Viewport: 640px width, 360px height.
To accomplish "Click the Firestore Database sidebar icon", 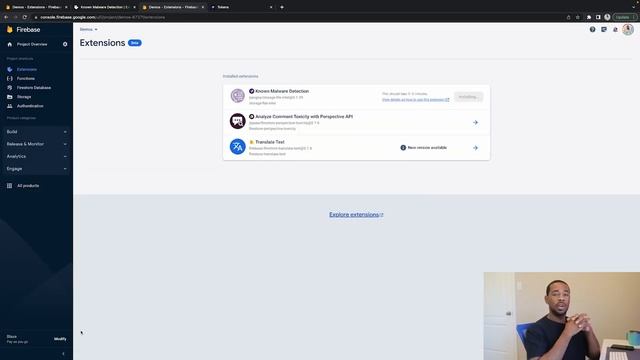I will tap(10, 87).
